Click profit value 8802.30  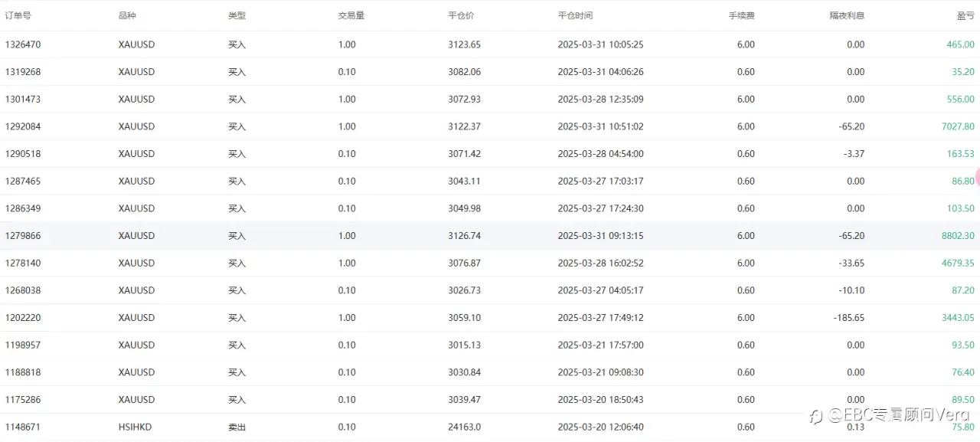pyautogui.click(x=958, y=236)
